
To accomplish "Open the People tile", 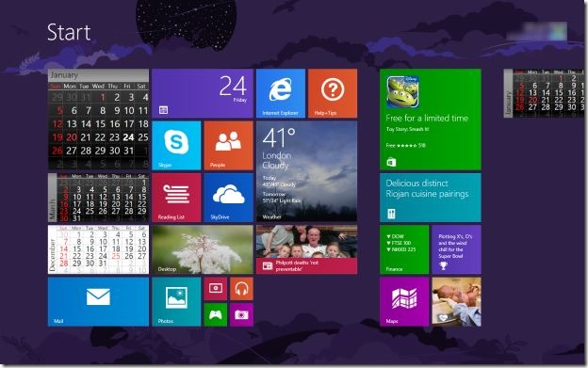I will coord(228,145).
